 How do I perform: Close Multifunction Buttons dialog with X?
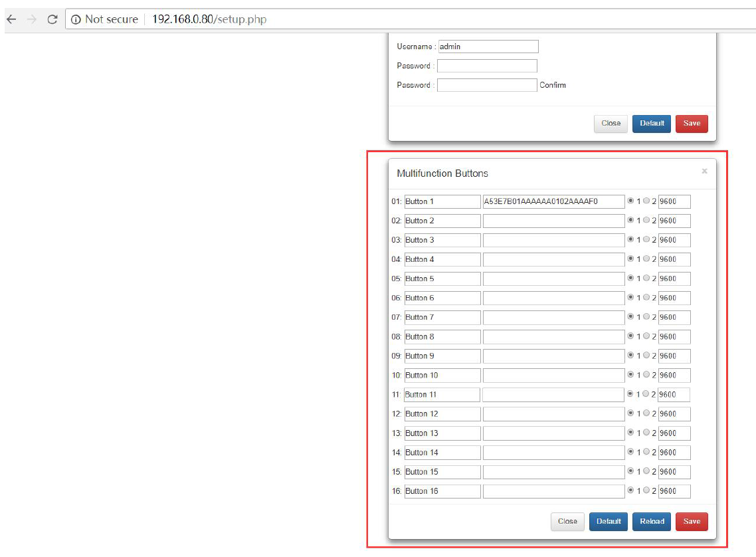point(704,171)
